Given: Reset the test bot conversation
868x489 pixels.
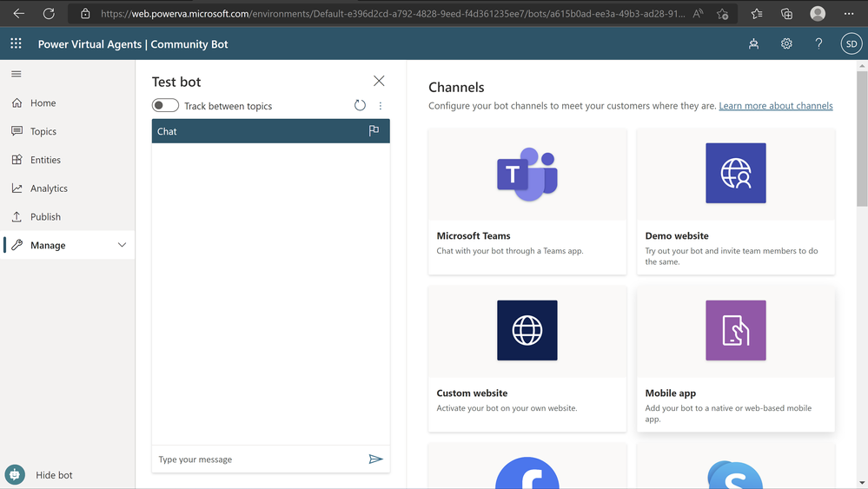Looking at the screenshot, I should point(360,105).
